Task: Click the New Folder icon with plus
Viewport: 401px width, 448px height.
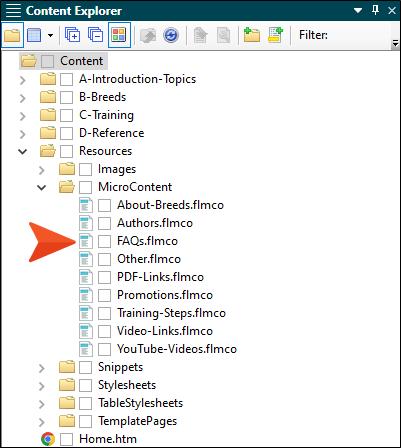Action: click(x=252, y=35)
